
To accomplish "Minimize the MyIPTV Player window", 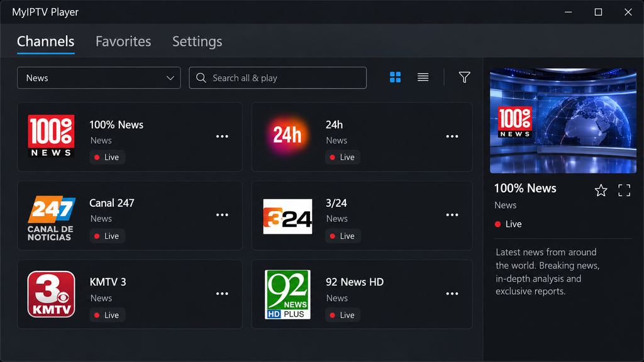I will click(x=568, y=12).
